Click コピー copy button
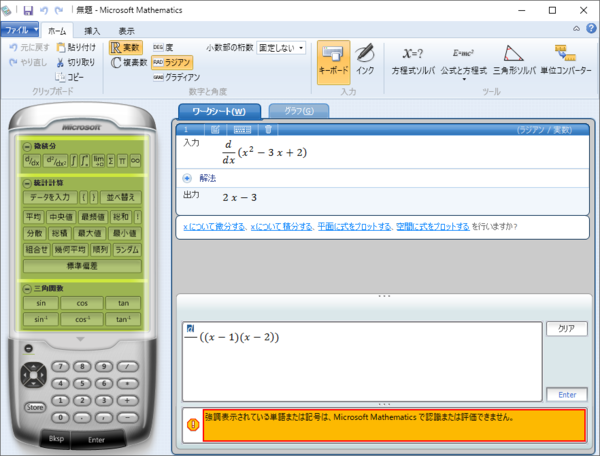The image size is (600, 456). pos(69,77)
